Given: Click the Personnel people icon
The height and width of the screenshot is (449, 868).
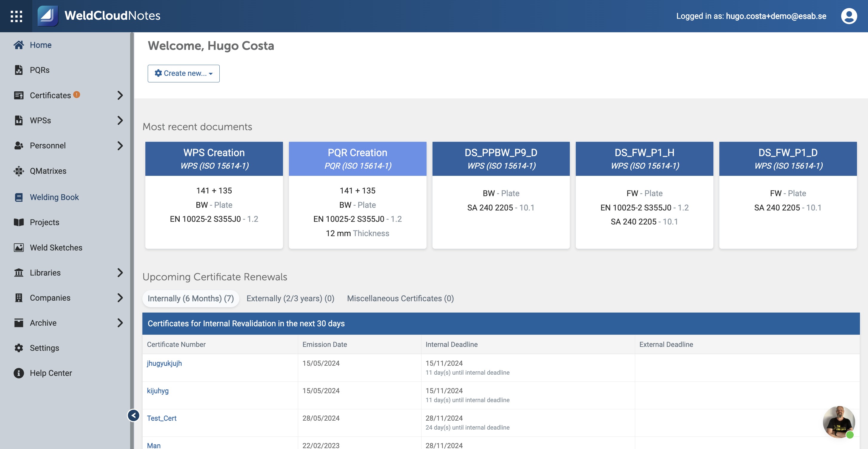Looking at the screenshot, I should [x=19, y=146].
